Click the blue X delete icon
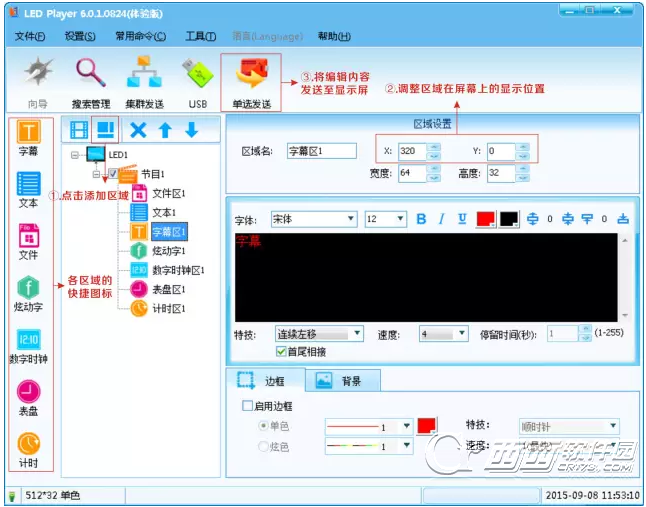The image size is (646, 507). (138, 130)
